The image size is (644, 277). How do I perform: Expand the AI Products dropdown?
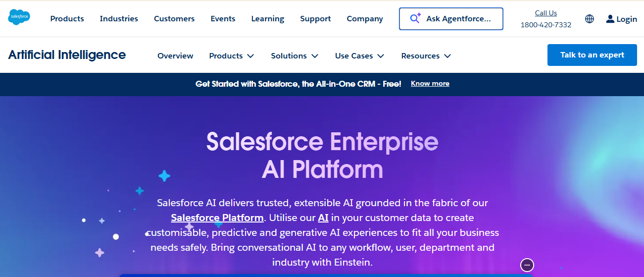[x=232, y=56]
